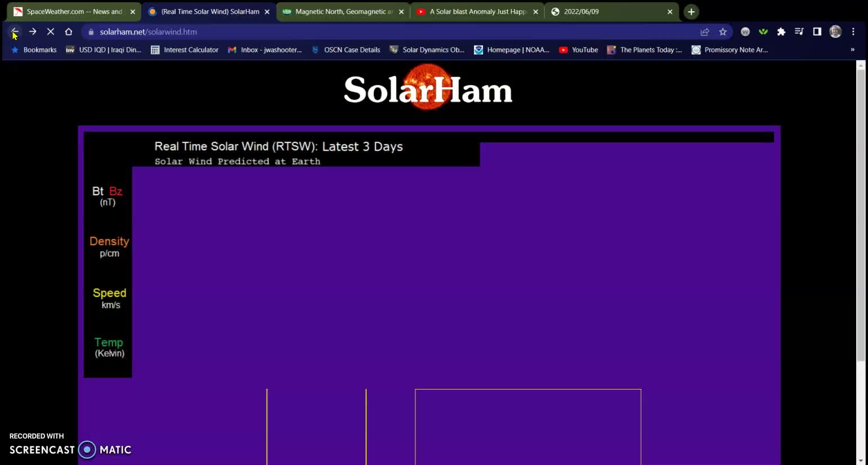This screenshot has width=868, height=465.
Task: Open Promissory Note bookmark
Action: tap(730, 50)
